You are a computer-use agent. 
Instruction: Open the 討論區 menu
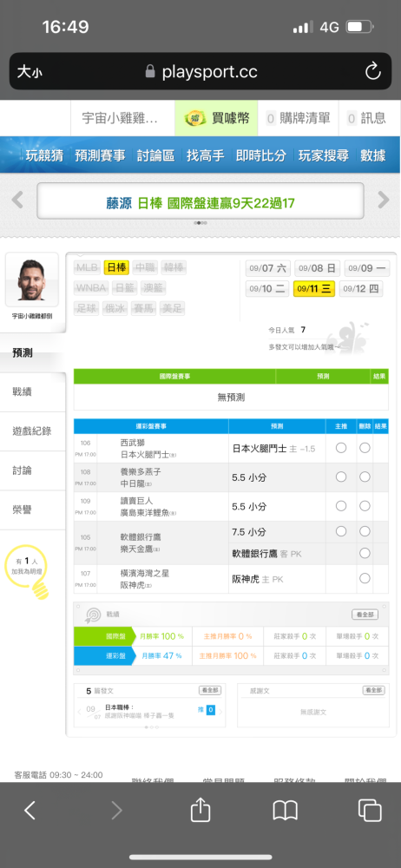[x=155, y=155]
